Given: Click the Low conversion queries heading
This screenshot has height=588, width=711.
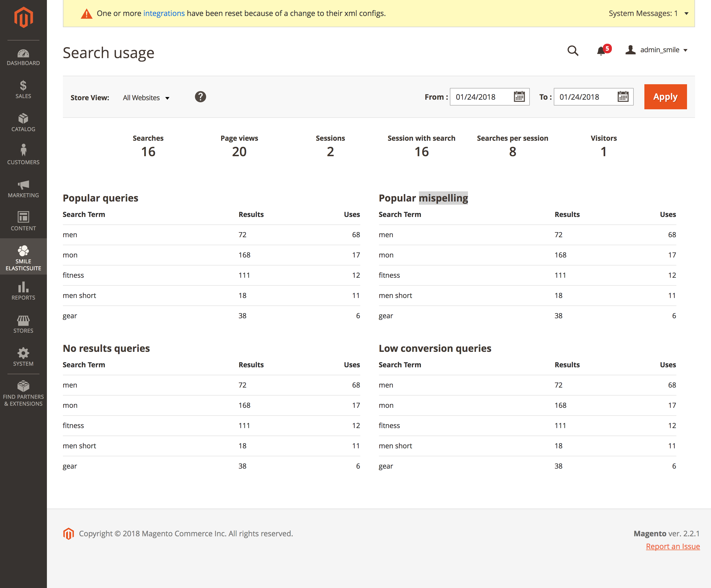Looking at the screenshot, I should [x=435, y=348].
